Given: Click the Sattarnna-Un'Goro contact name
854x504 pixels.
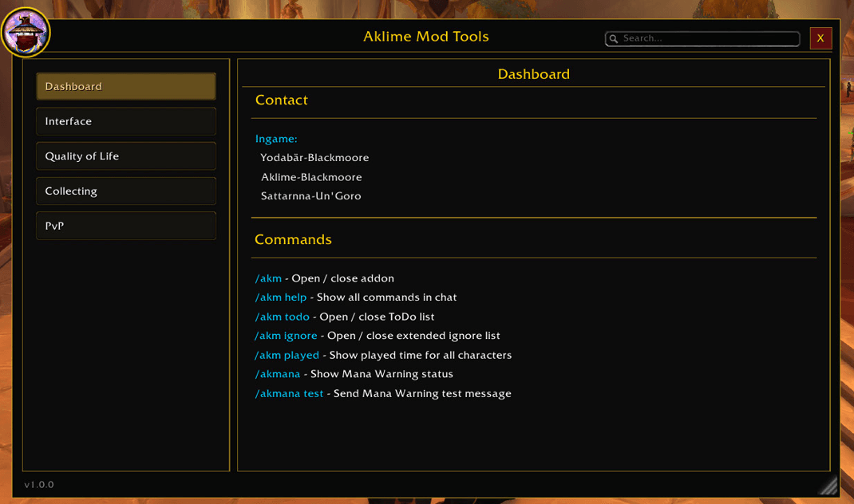Looking at the screenshot, I should tap(310, 196).
